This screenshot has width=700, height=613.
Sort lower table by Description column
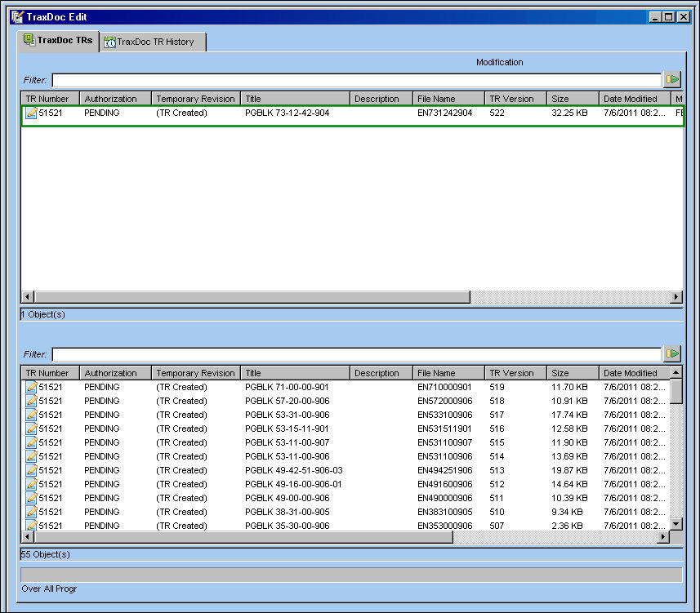(381, 373)
